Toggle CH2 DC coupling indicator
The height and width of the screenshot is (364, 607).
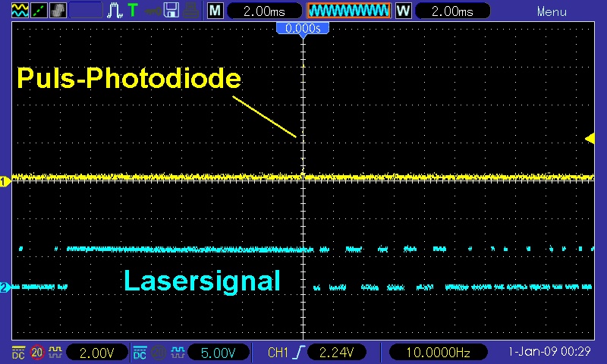pyautogui.click(x=139, y=353)
